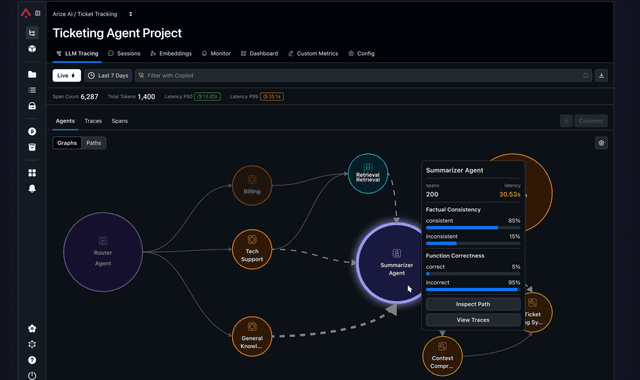The height and width of the screenshot is (380, 640).
Task: Click the consistent 85% progress bar
Action: click(x=473, y=228)
